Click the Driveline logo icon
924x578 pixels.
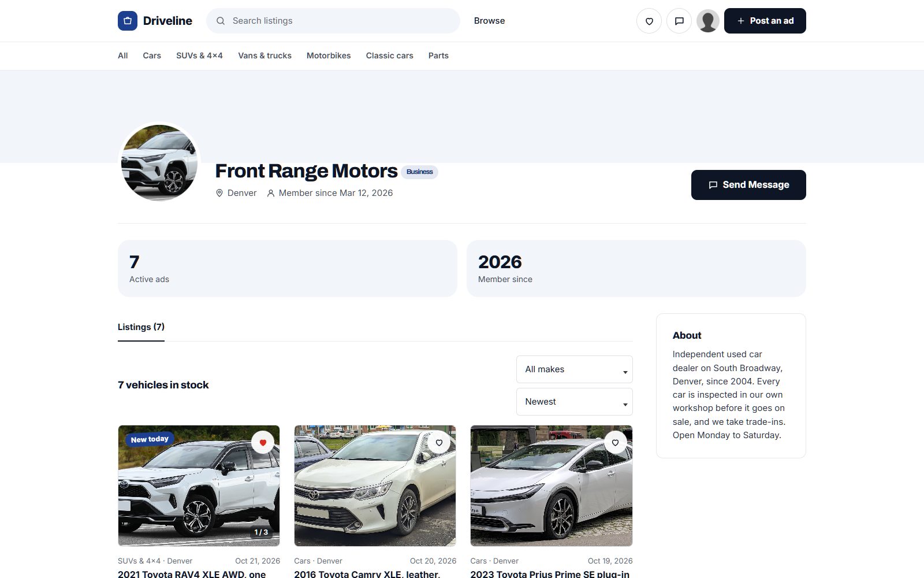point(128,21)
